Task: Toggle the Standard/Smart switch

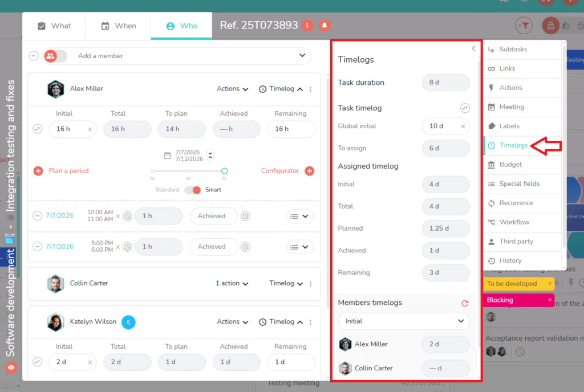Action: pos(193,190)
